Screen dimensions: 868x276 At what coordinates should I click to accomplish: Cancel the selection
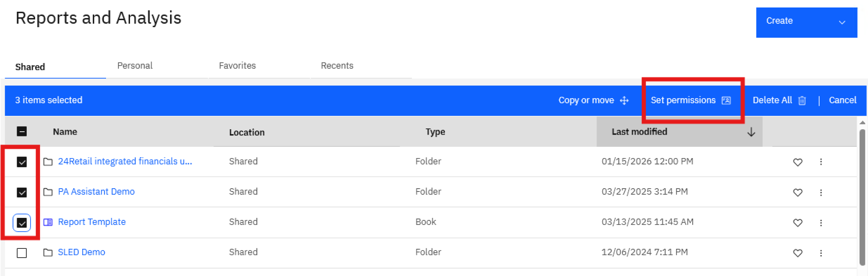[843, 100]
